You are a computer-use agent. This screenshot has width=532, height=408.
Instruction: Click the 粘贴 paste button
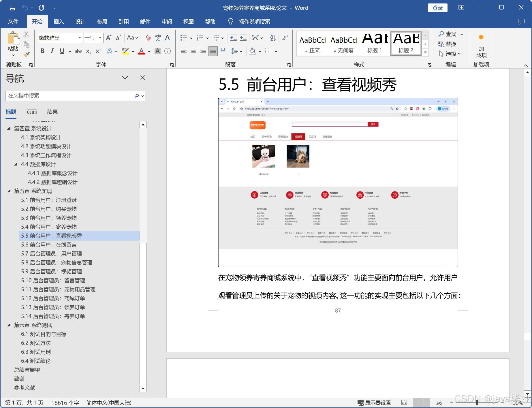[13, 44]
